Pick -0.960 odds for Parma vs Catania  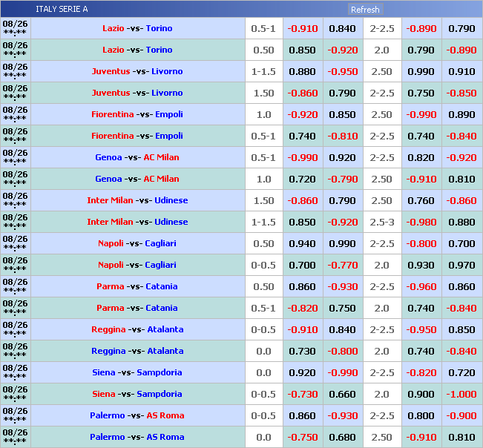click(x=421, y=287)
